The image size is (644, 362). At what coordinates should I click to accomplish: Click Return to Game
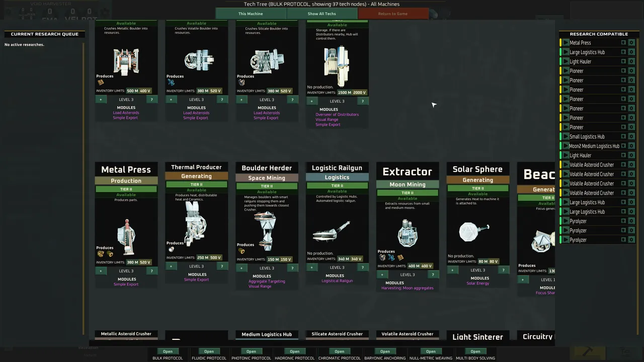click(393, 14)
